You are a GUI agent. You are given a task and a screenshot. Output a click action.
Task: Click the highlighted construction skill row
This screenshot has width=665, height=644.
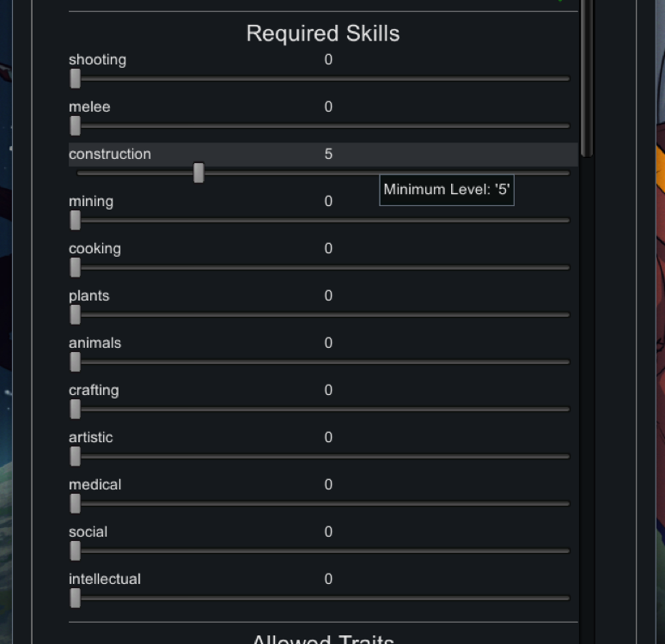click(258, 155)
